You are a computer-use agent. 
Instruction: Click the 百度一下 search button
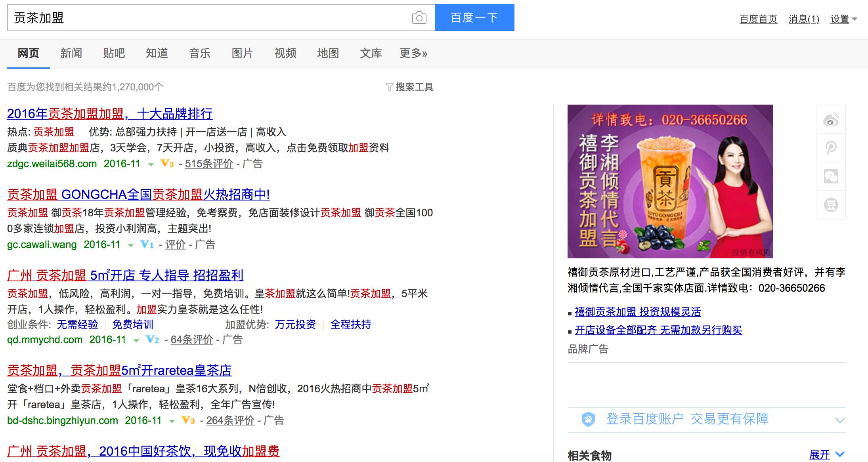474,17
